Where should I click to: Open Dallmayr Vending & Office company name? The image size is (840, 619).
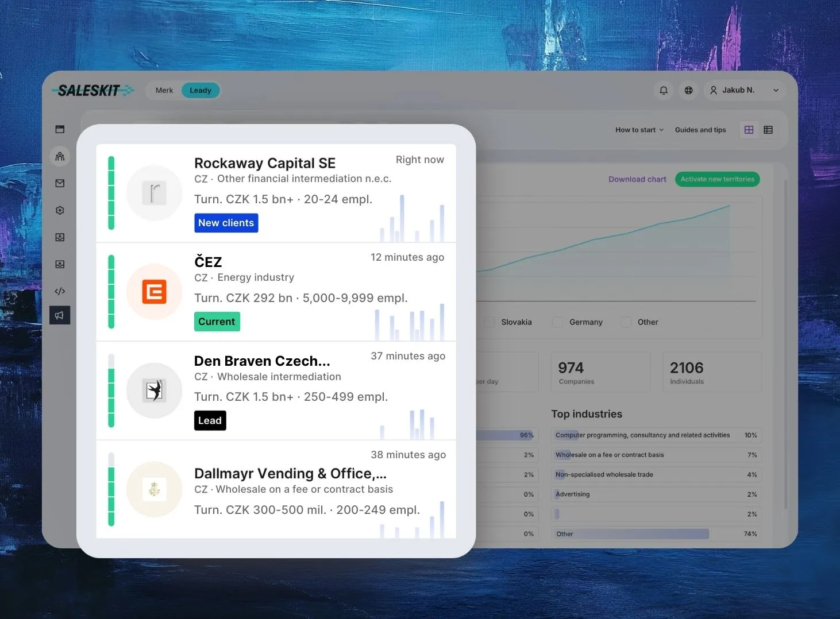tap(290, 473)
